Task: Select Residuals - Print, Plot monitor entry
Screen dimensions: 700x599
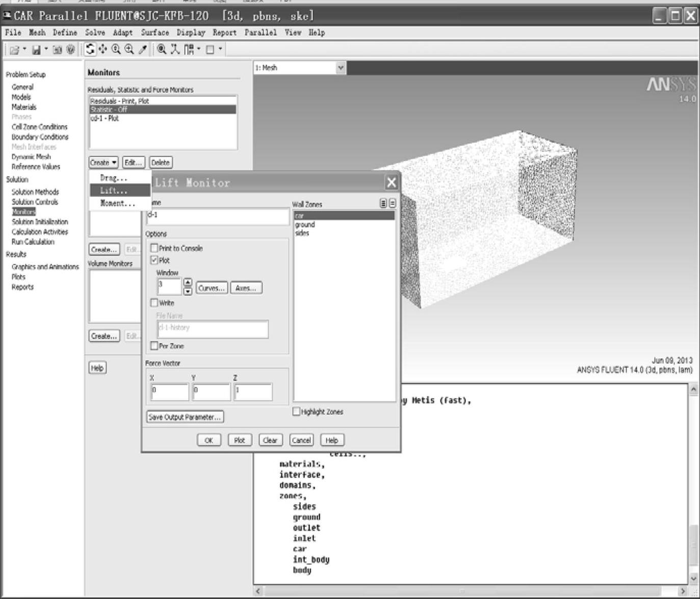Action: click(163, 101)
